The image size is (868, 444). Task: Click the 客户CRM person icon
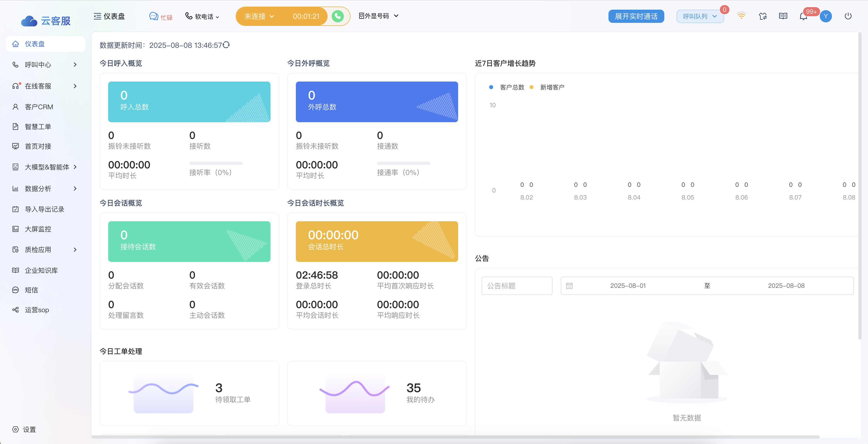[15, 107]
